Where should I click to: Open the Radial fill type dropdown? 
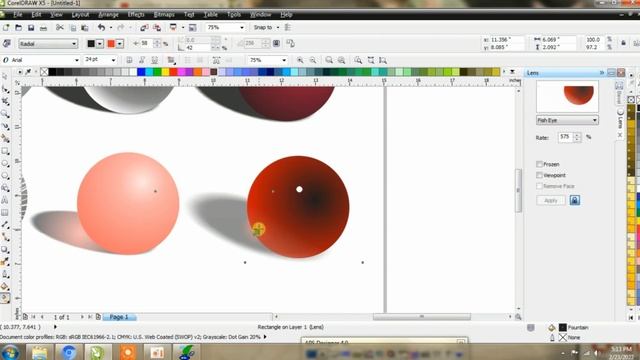pyautogui.click(x=48, y=44)
